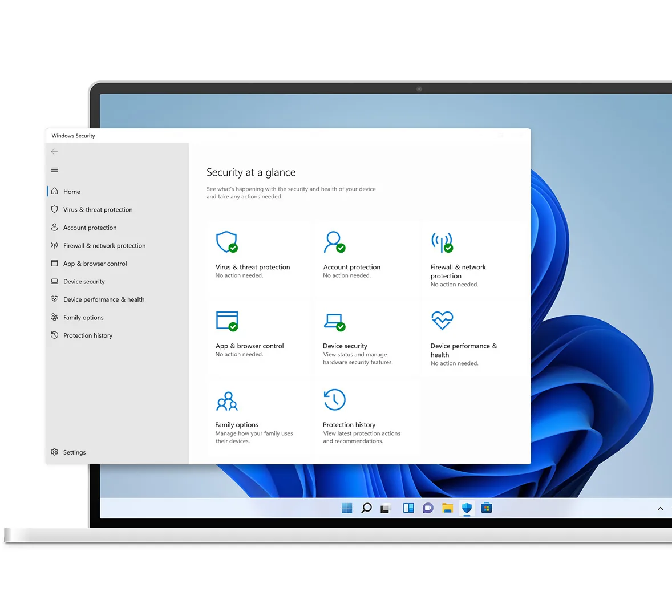Open the Account protection person tile icon
672x616 pixels.
coord(334,242)
